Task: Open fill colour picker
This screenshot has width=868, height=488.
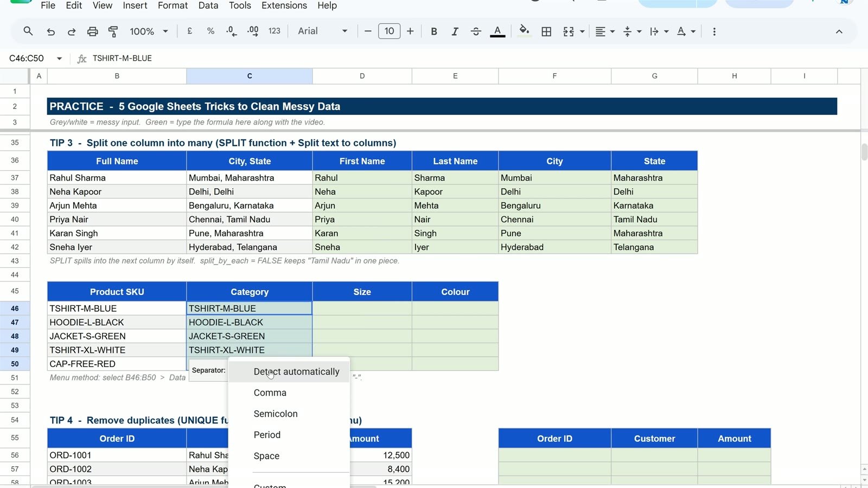Action: pyautogui.click(x=524, y=31)
